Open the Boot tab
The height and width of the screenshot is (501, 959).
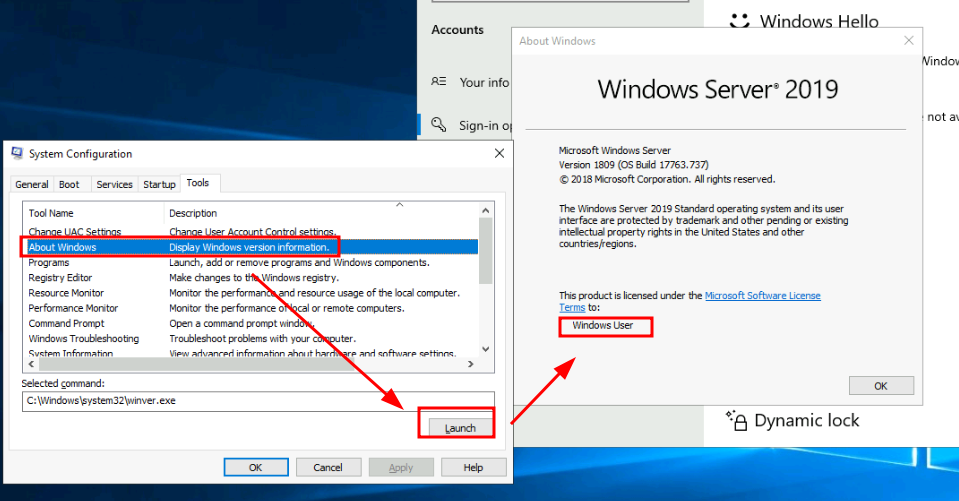click(x=69, y=184)
